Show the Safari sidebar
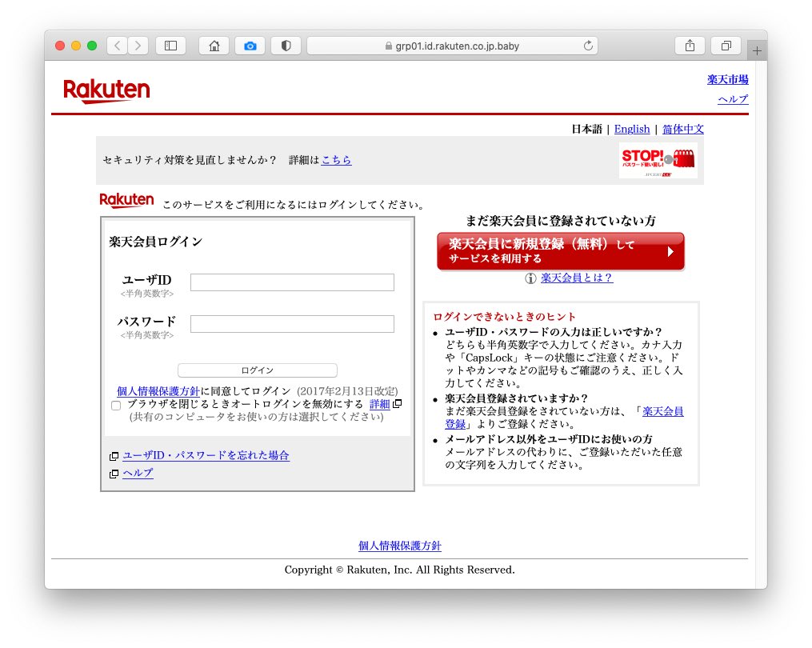Viewport: 812px width, 648px height. tap(171, 46)
